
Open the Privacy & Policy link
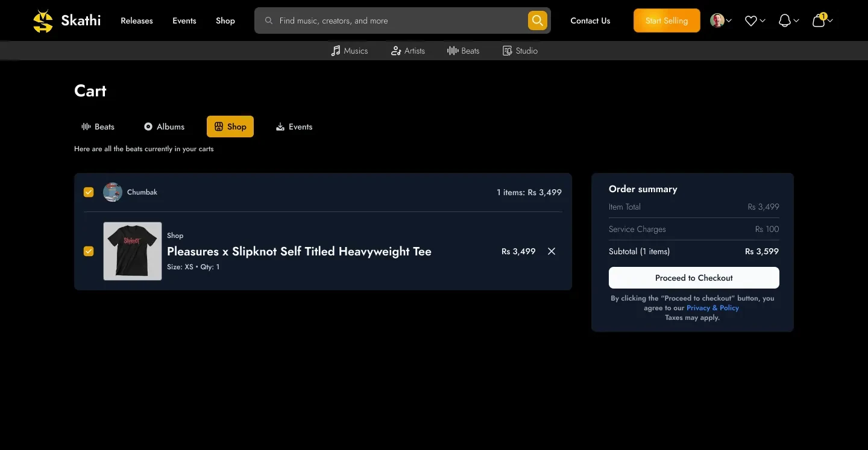pos(712,308)
